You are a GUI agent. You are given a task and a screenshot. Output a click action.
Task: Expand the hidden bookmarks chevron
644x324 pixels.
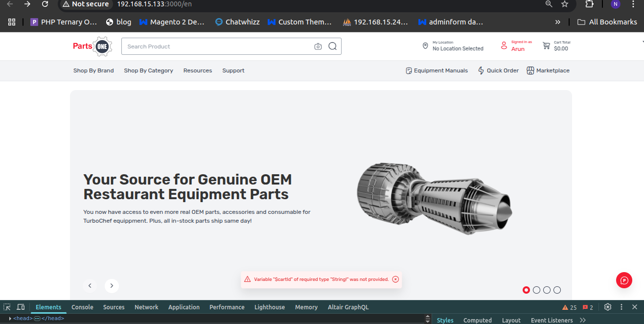(557, 22)
